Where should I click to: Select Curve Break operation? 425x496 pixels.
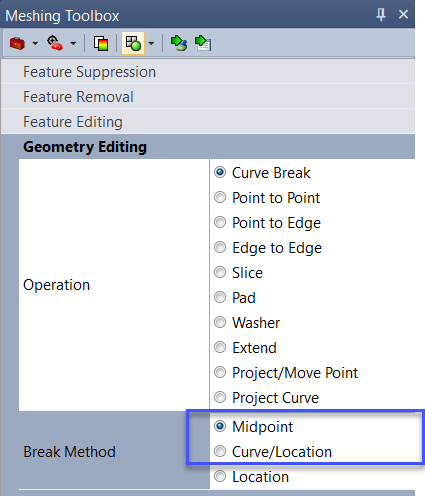point(262,173)
